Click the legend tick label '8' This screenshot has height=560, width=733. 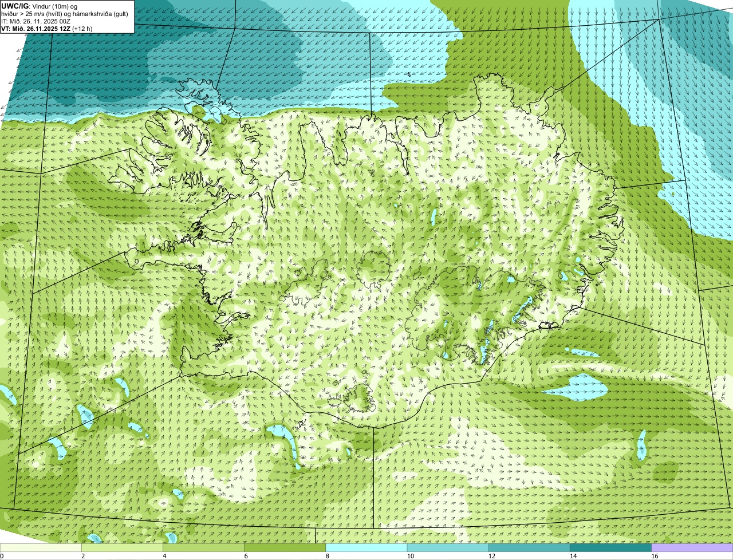(x=327, y=556)
